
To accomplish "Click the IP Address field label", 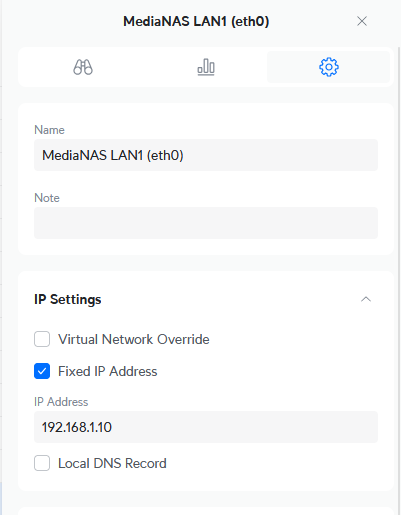I will 61,402.
